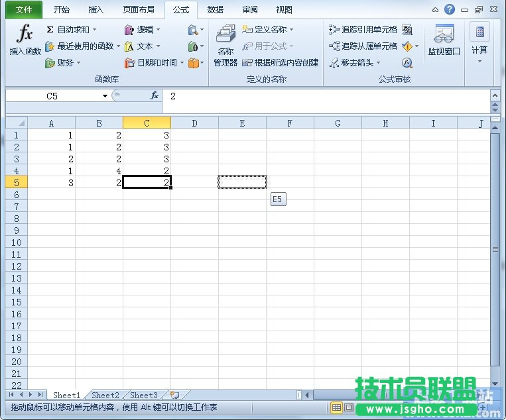Click the Evaluate Formula icon
The height and width of the screenshot is (420, 506).
(x=407, y=63)
